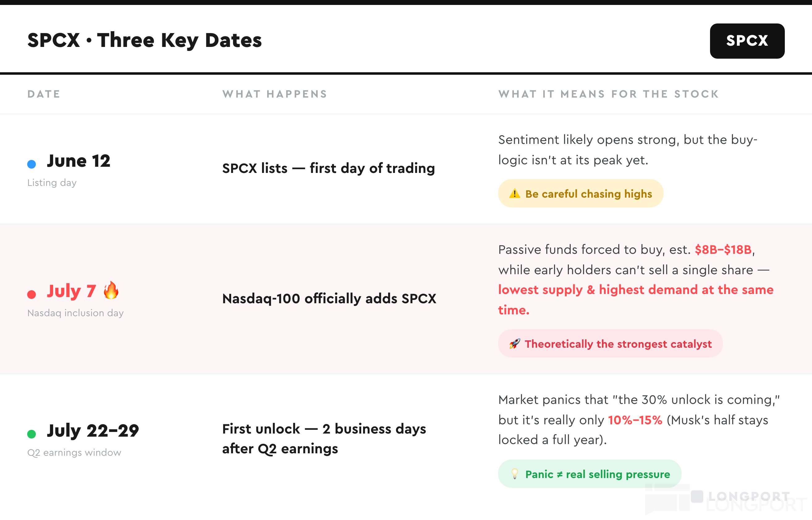Screen dimensions: 812x520
Task: Click the WHAT HAPPENS column header
Action: (x=275, y=94)
